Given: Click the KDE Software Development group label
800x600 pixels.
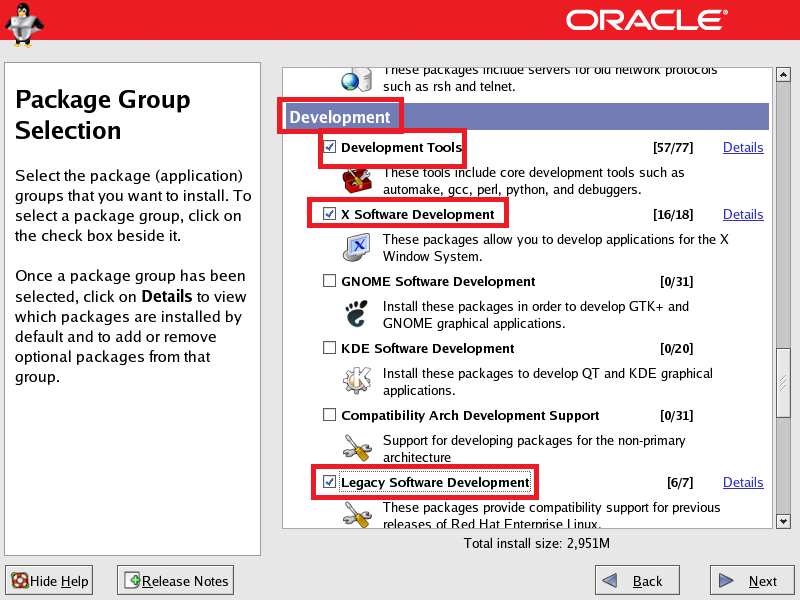Looking at the screenshot, I should click(x=428, y=348).
